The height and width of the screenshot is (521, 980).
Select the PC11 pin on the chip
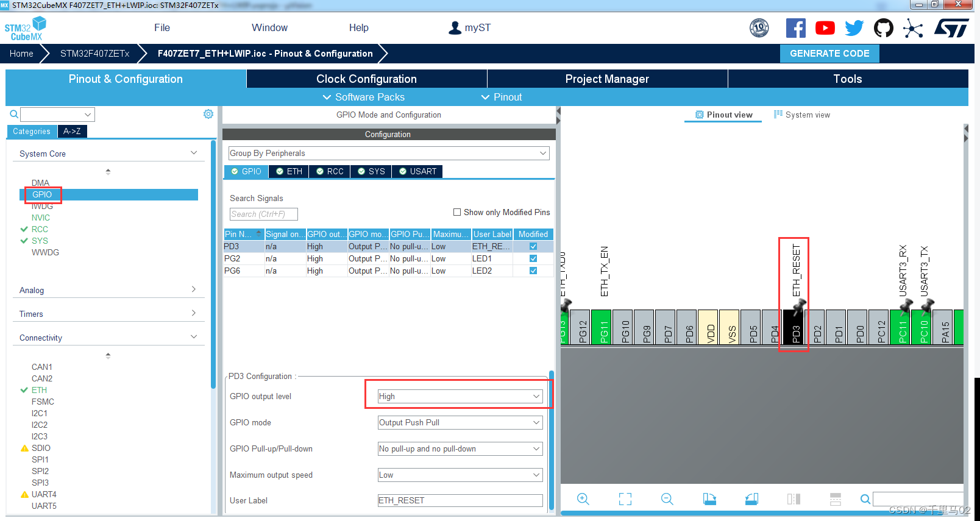click(x=900, y=327)
